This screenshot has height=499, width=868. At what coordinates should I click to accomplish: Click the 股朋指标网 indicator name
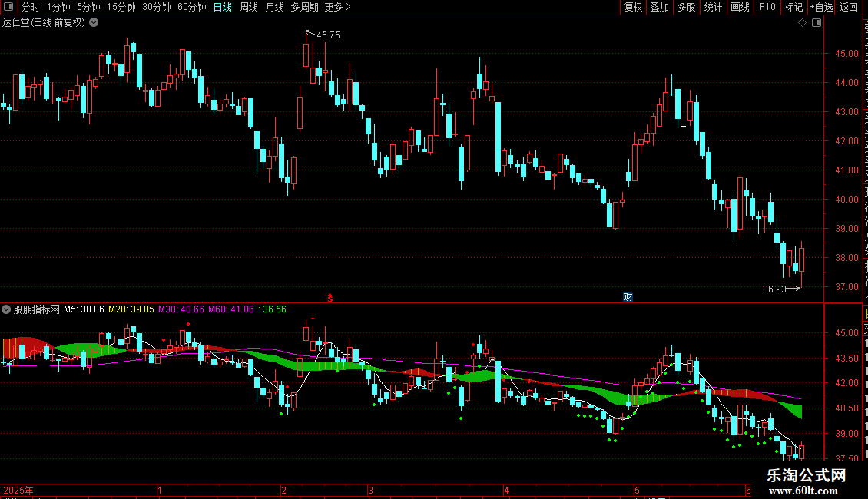37,309
